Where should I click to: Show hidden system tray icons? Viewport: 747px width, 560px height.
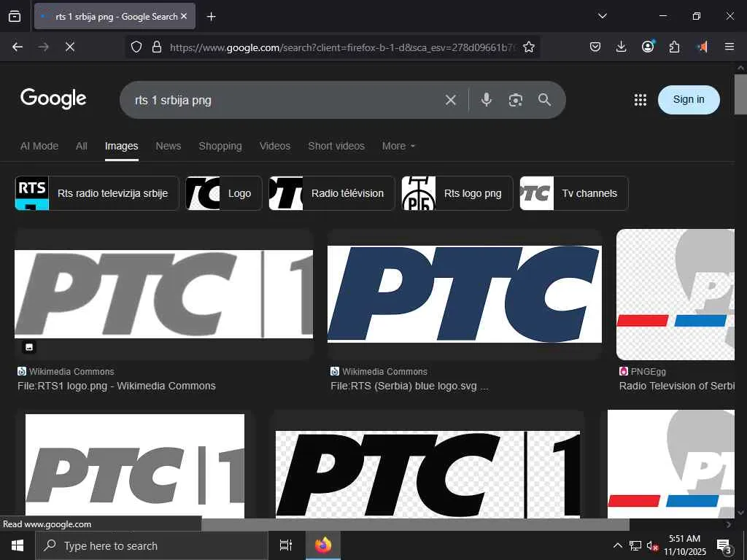[x=617, y=545]
